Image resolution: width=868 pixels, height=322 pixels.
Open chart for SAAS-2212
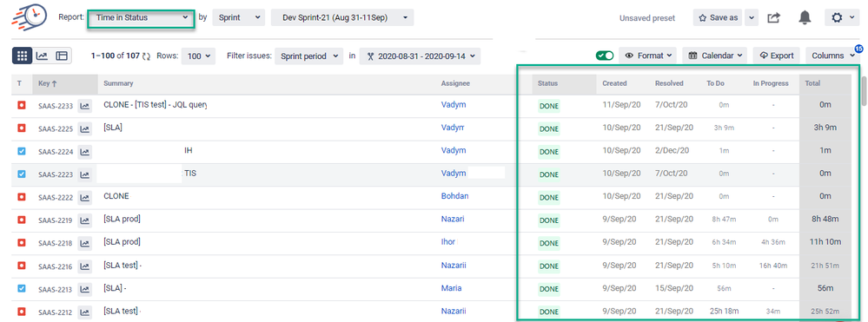pos(84,312)
